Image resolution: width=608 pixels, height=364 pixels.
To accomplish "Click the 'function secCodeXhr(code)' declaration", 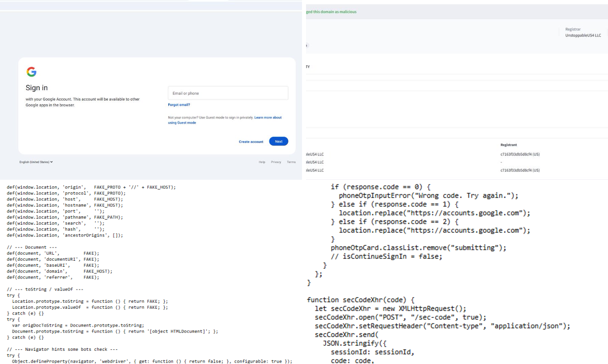I will 361,300.
